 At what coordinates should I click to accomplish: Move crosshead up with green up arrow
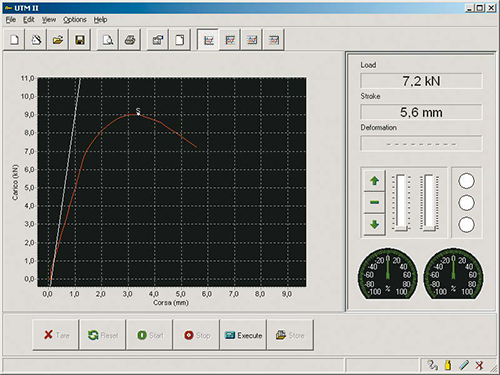[374, 181]
